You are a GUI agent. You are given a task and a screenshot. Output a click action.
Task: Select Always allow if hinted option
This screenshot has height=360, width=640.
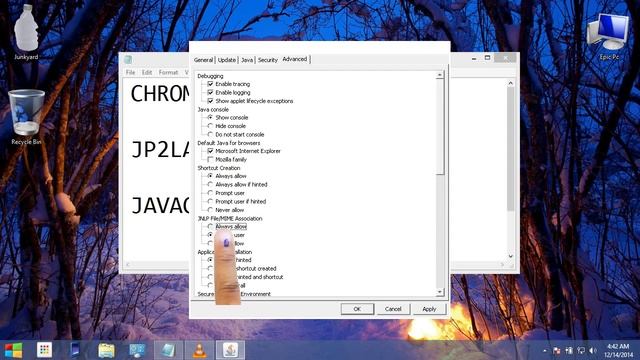(210, 184)
